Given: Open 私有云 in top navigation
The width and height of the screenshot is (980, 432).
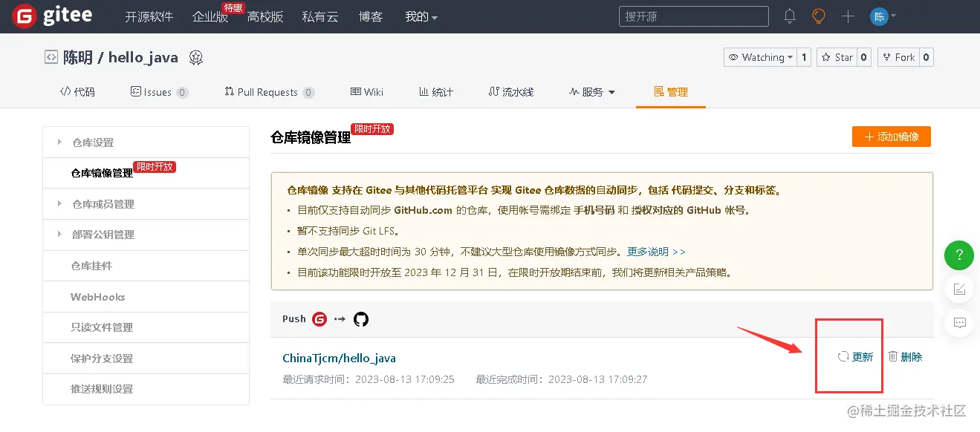Looking at the screenshot, I should coord(320,16).
